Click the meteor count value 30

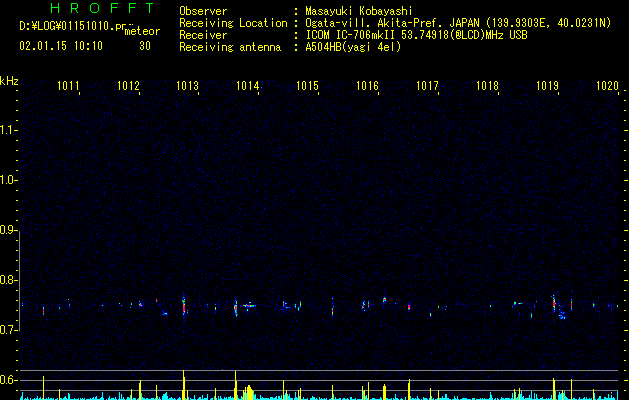[145, 46]
